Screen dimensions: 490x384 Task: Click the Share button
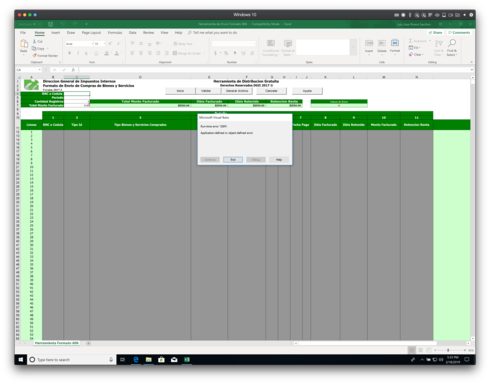(435, 33)
